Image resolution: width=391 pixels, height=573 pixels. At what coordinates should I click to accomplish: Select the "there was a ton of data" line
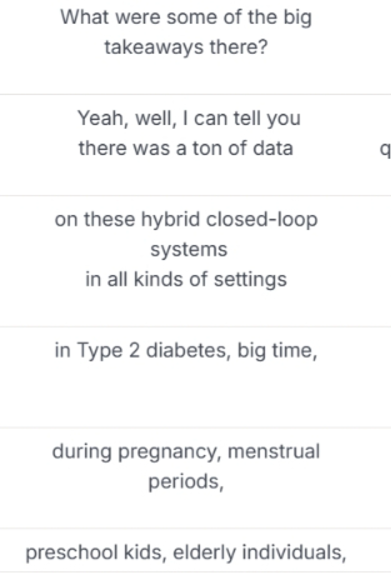click(186, 148)
